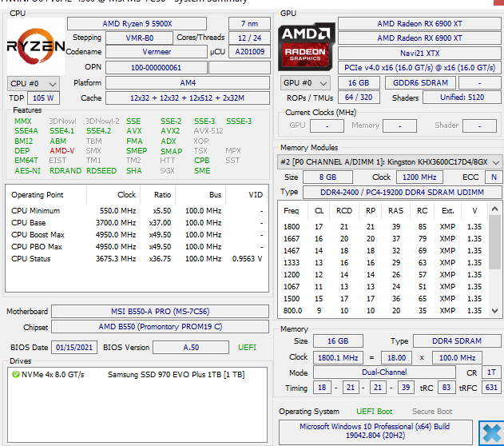Click the PCIe v4.0 x16 link field
Image resolution: width=504 pixels, height=446 pixels.
pos(419,67)
